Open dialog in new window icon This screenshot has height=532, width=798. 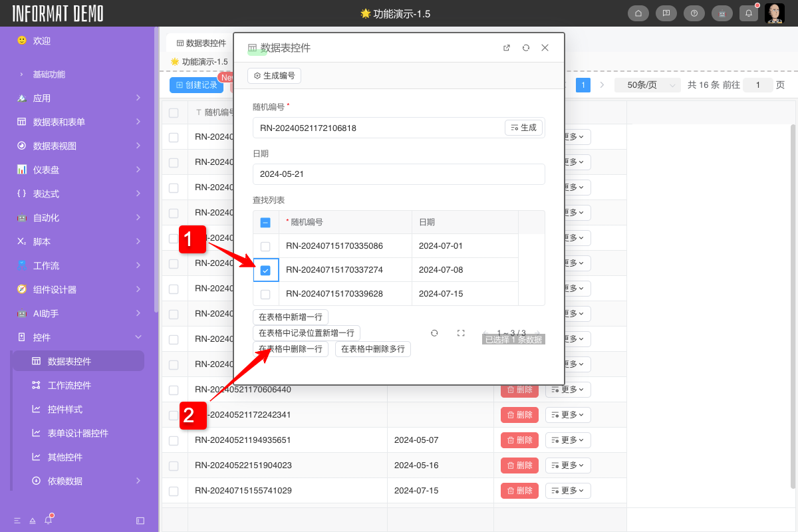[x=507, y=48]
